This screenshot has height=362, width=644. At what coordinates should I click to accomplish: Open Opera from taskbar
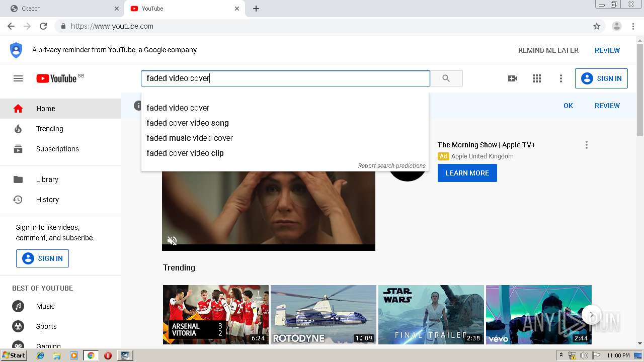pos(108,355)
